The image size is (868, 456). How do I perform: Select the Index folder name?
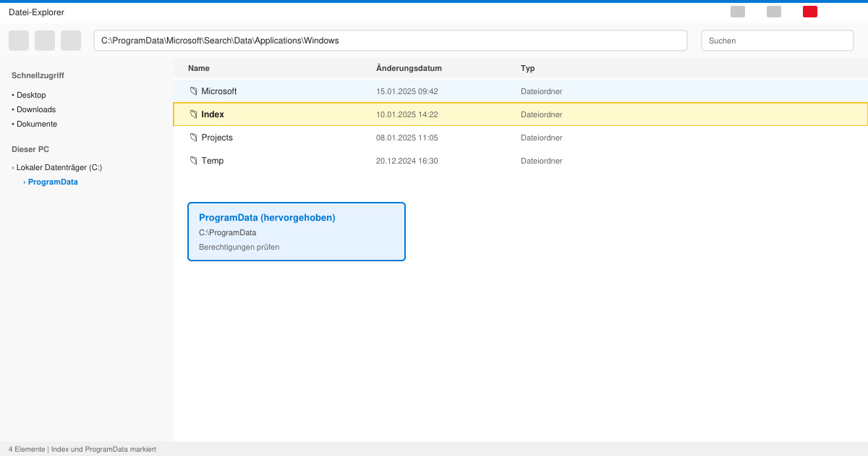coord(213,114)
